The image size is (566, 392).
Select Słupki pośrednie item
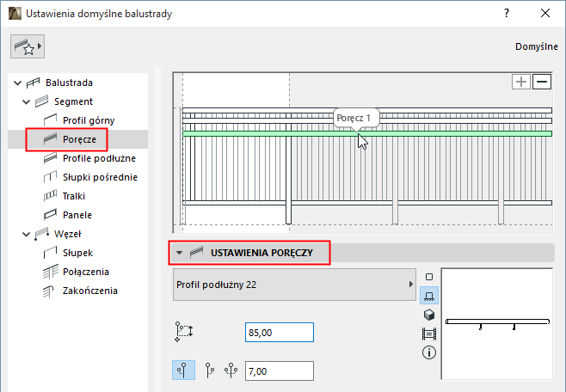[x=100, y=177]
